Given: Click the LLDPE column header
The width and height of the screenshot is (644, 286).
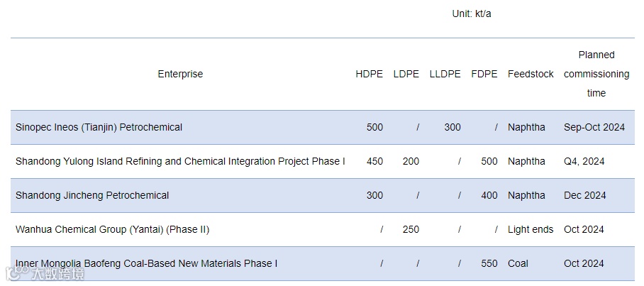Looking at the screenshot, I should 445,74.
